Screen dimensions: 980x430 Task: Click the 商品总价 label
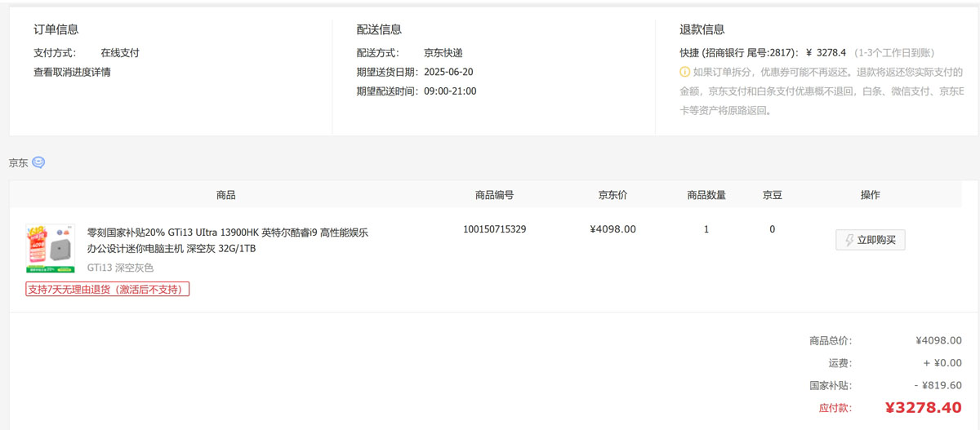831,340
